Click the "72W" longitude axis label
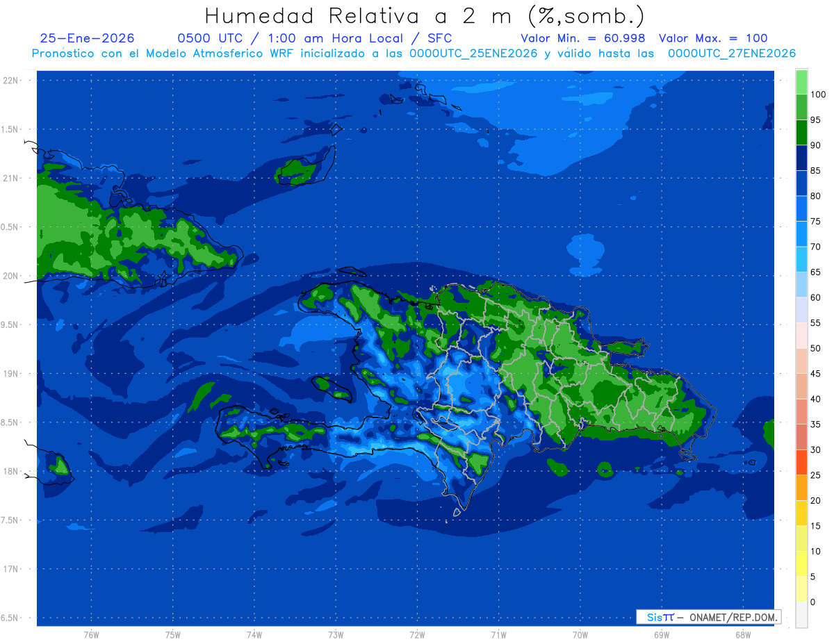The height and width of the screenshot is (644, 834). click(417, 634)
